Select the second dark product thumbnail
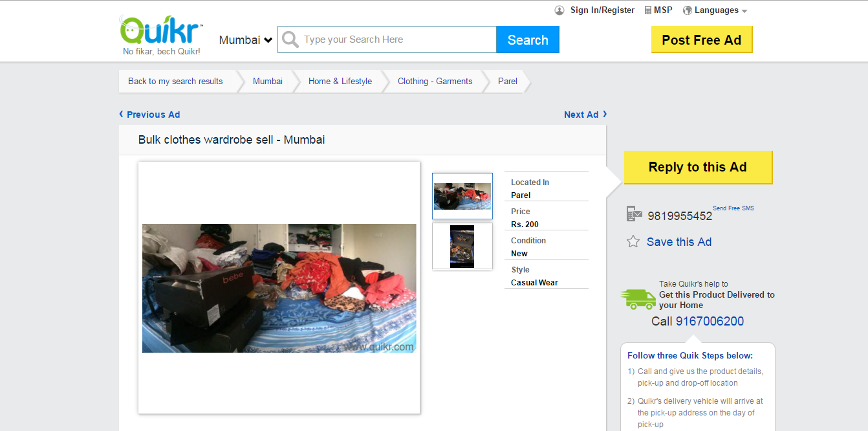This screenshot has width=868, height=431. (462, 246)
